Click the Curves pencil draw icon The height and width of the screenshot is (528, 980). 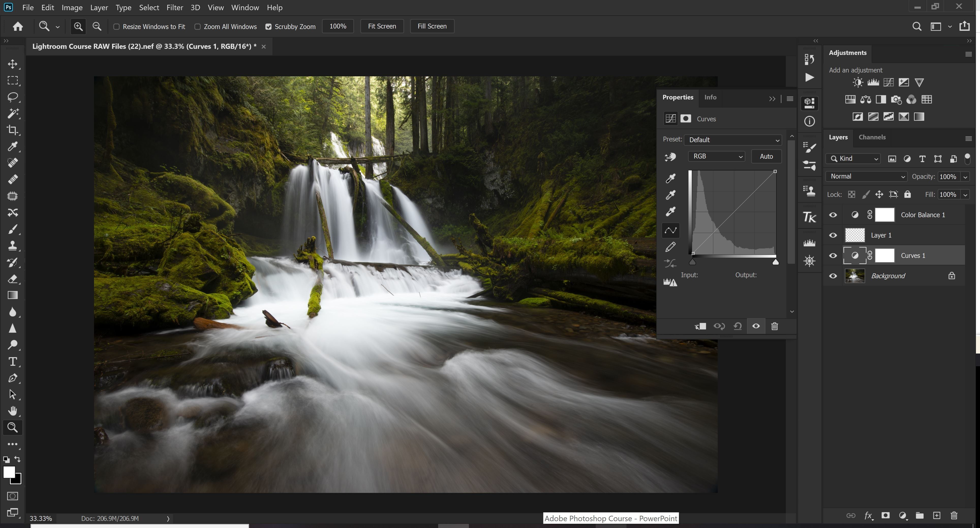point(670,247)
